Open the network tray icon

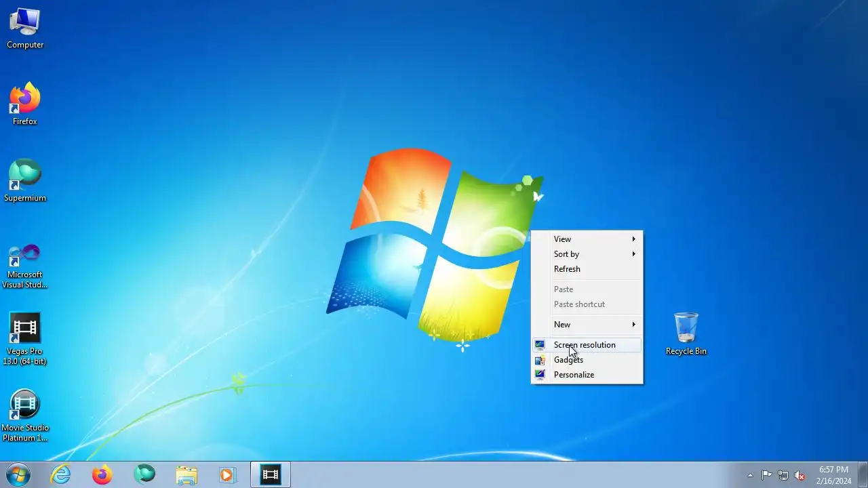coord(783,475)
